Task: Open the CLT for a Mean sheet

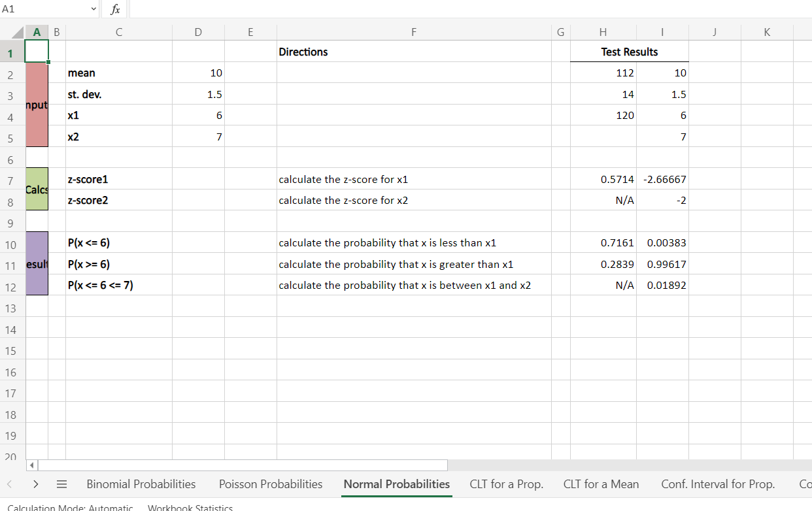Action: (x=601, y=484)
